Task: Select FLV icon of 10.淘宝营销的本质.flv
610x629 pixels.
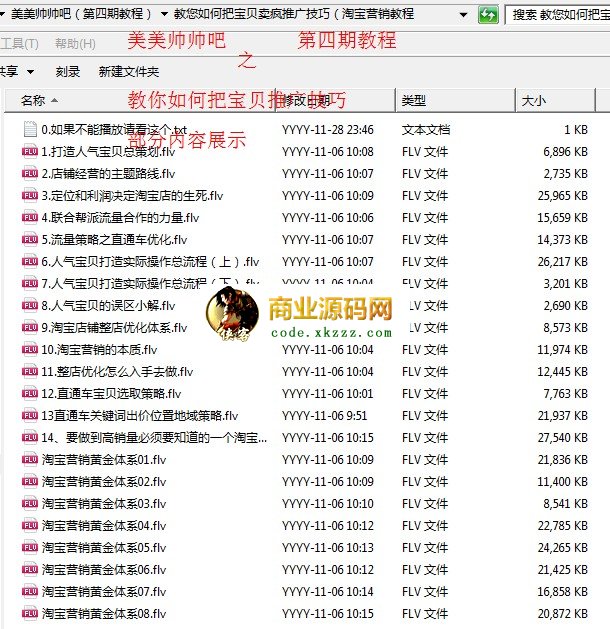Action: (x=30, y=349)
